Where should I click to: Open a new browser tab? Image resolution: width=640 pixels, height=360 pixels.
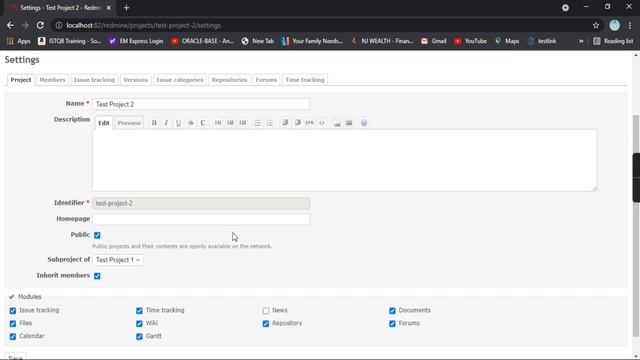click(127, 8)
